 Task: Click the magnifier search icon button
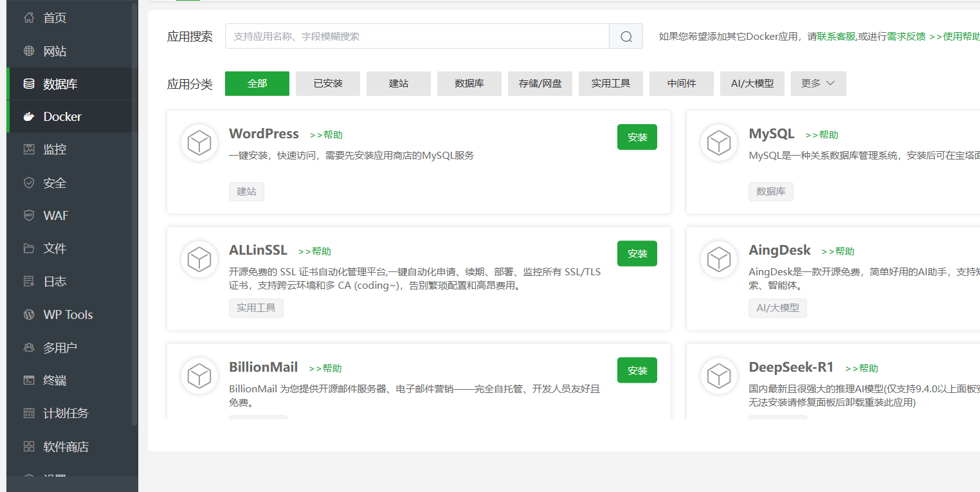tap(626, 37)
